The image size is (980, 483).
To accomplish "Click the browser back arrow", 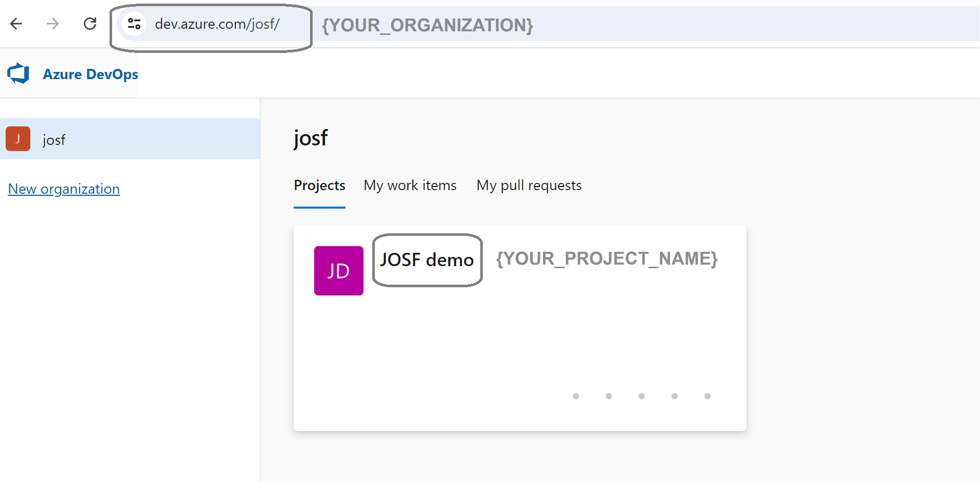I will (x=16, y=24).
